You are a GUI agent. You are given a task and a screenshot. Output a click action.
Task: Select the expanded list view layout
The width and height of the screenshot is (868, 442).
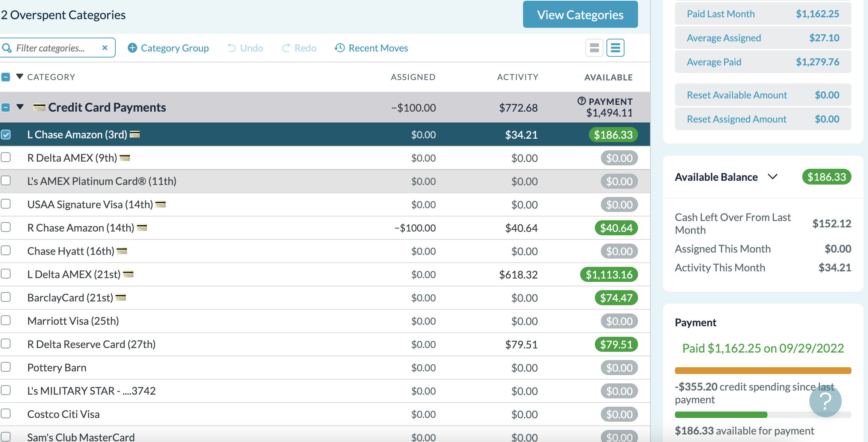(615, 48)
